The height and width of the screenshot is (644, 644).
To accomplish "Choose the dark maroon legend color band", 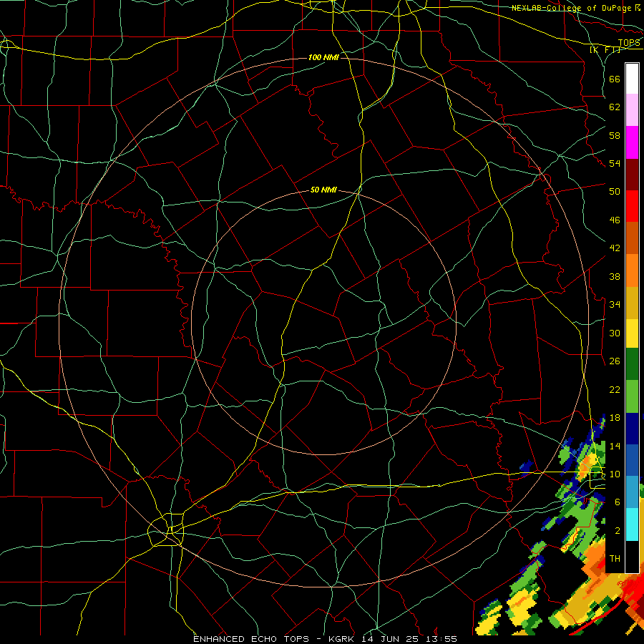I will tap(632, 175).
